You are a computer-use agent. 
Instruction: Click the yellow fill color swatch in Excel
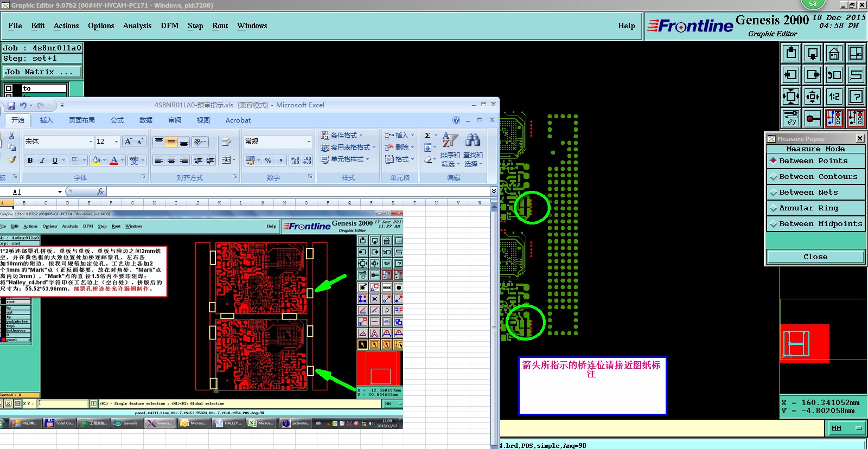point(96,161)
